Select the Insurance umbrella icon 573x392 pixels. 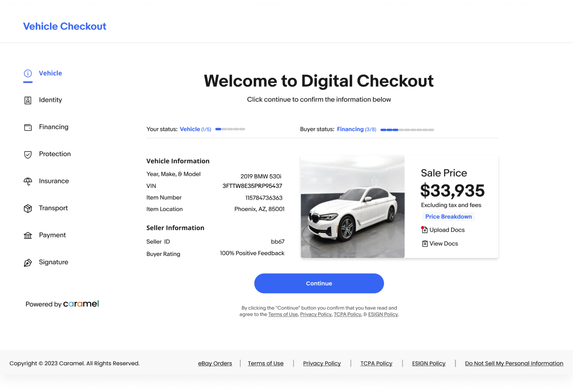pyautogui.click(x=28, y=181)
